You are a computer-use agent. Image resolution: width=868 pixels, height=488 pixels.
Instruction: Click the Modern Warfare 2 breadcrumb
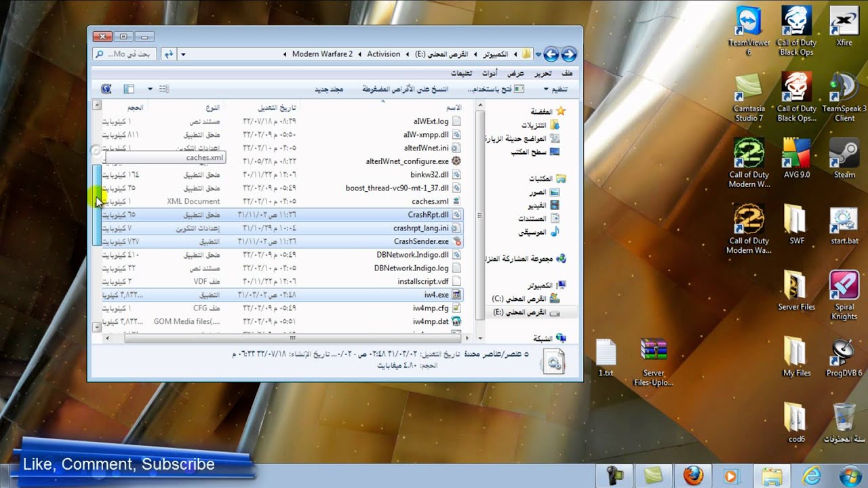click(x=322, y=54)
